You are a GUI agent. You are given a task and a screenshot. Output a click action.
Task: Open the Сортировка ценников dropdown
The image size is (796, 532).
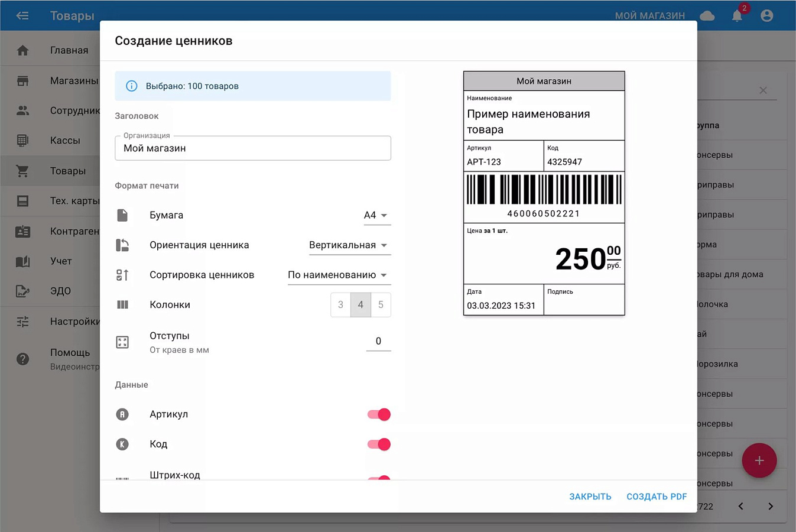pyautogui.click(x=339, y=275)
